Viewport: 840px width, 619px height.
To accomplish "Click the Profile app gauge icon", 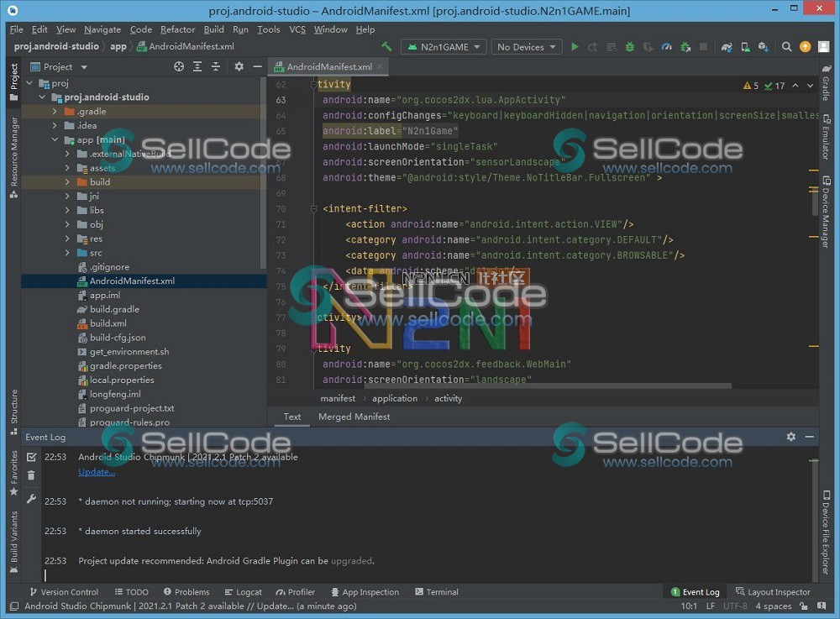I will pos(667,47).
